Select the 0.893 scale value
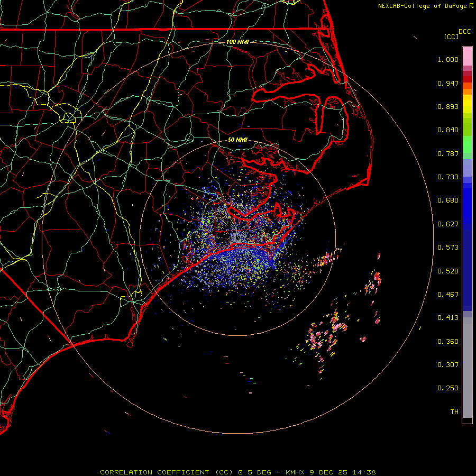Image resolution: width=476 pixels, height=476 pixels. tap(448, 106)
